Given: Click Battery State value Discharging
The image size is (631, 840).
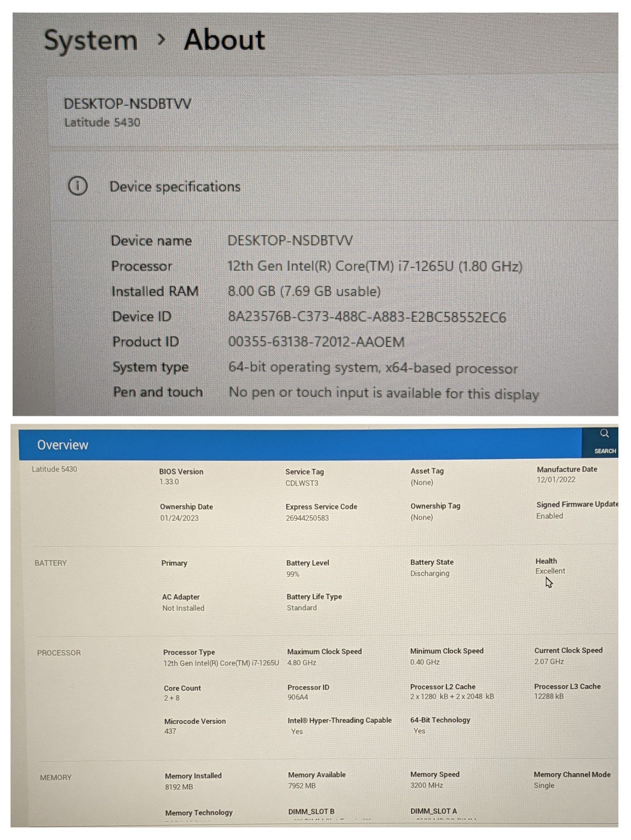Looking at the screenshot, I should [x=430, y=573].
